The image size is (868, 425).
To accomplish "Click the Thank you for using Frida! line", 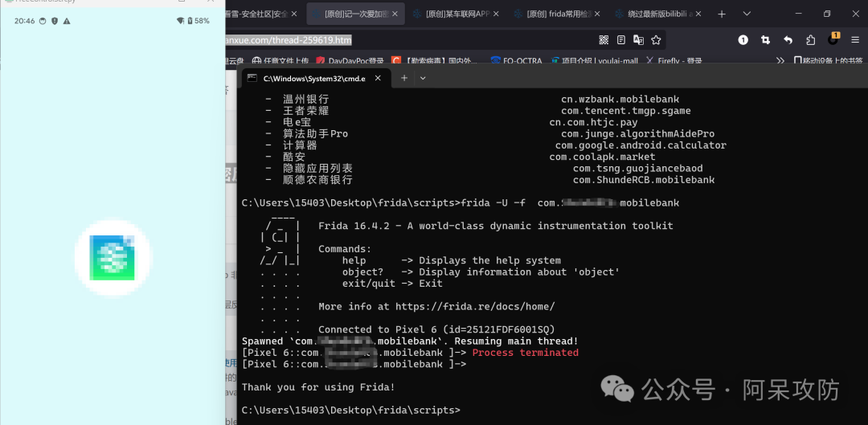I will point(318,386).
